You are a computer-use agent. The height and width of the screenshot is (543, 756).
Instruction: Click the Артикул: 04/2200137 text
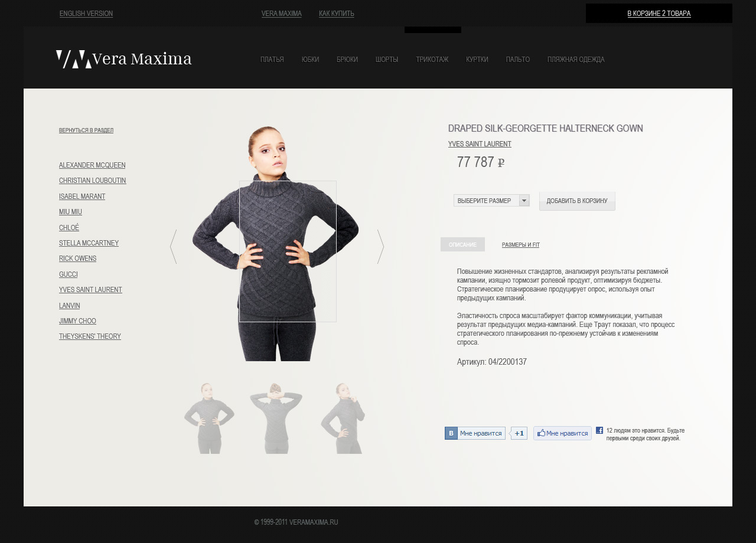click(492, 362)
